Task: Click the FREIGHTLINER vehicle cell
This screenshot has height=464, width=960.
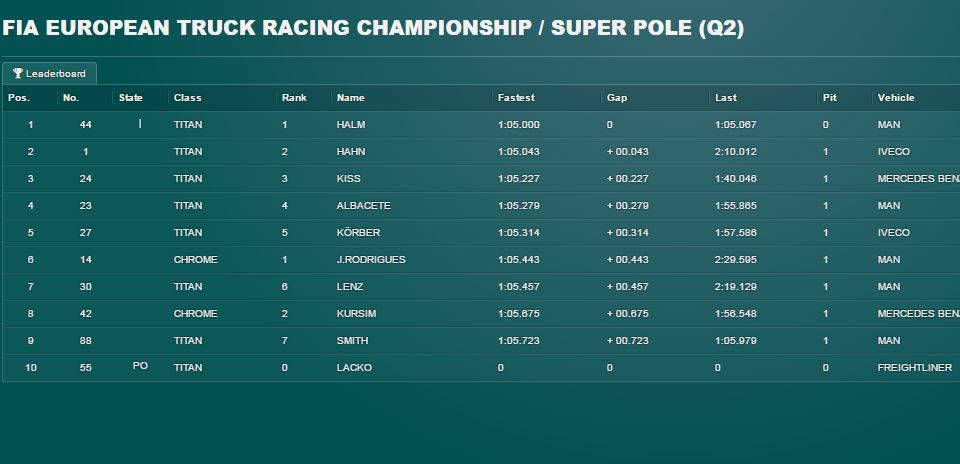Action: (x=915, y=367)
